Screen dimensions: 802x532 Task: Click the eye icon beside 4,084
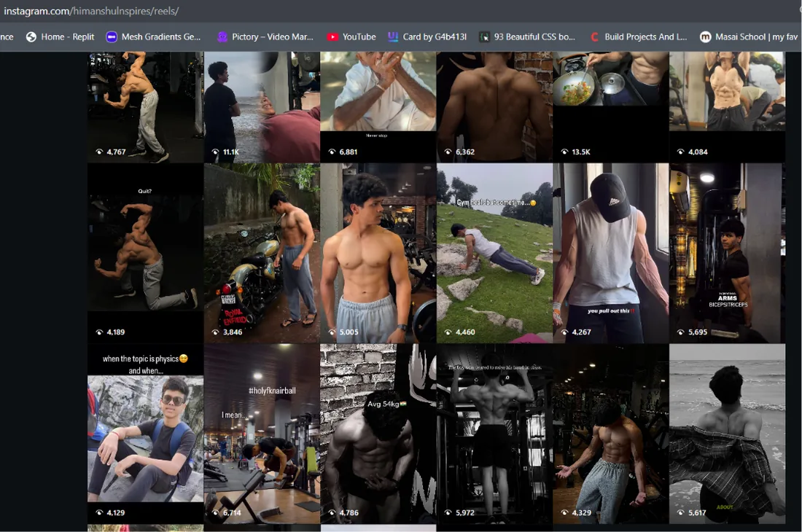681,152
